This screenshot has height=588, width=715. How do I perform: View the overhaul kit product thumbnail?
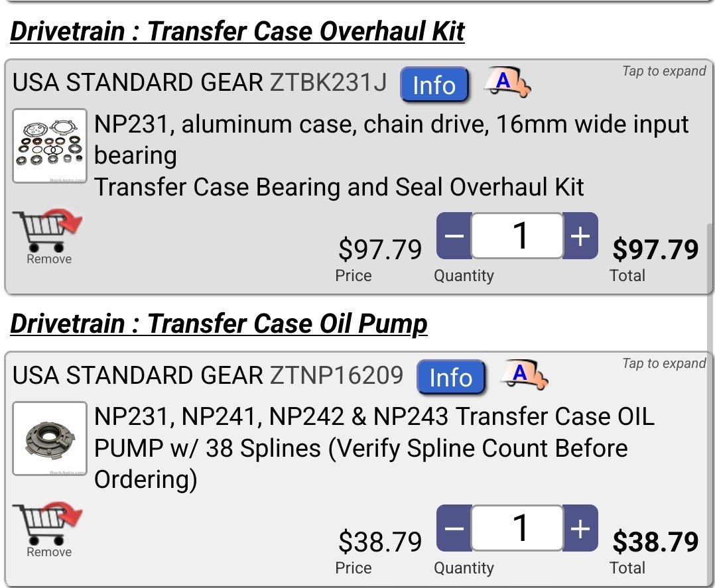(x=50, y=146)
